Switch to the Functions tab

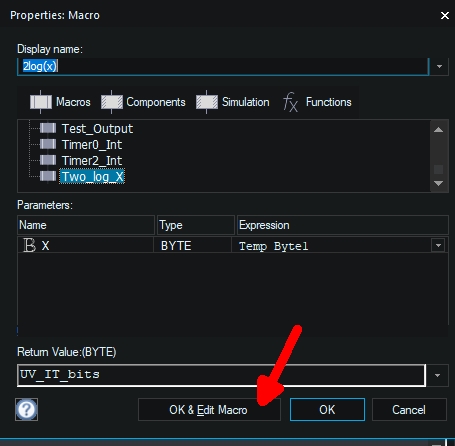(317, 102)
